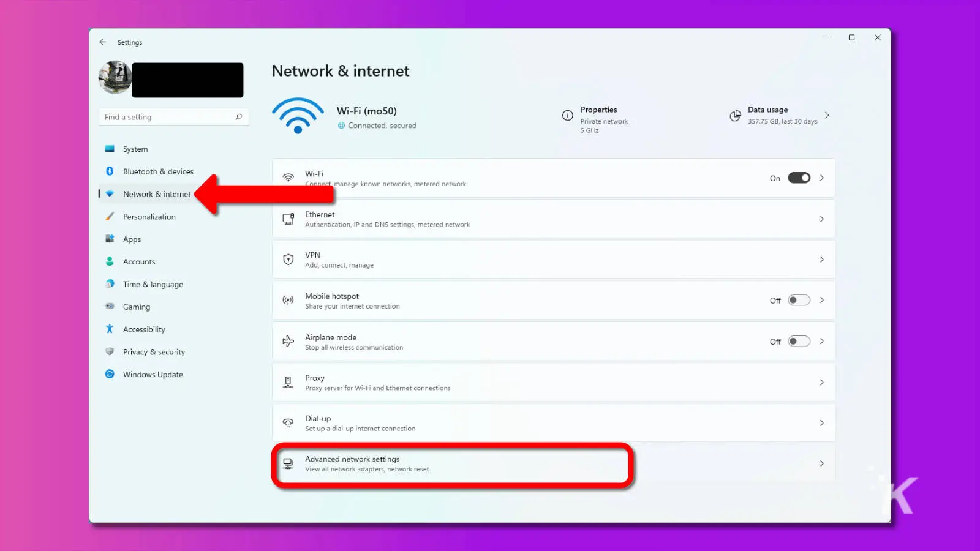
Task: Click the Apps label in sidebar
Action: pyautogui.click(x=132, y=239)
